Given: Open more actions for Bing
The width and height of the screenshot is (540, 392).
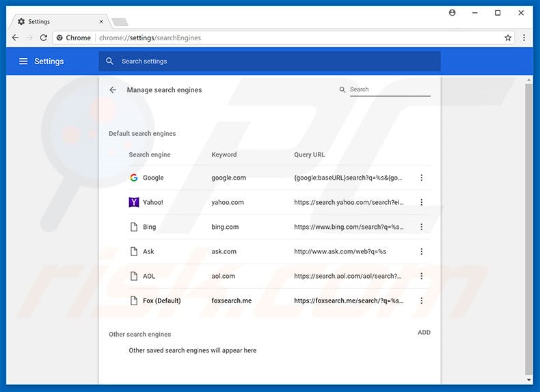Looking at the screenshot, I should tap(421, 227).
